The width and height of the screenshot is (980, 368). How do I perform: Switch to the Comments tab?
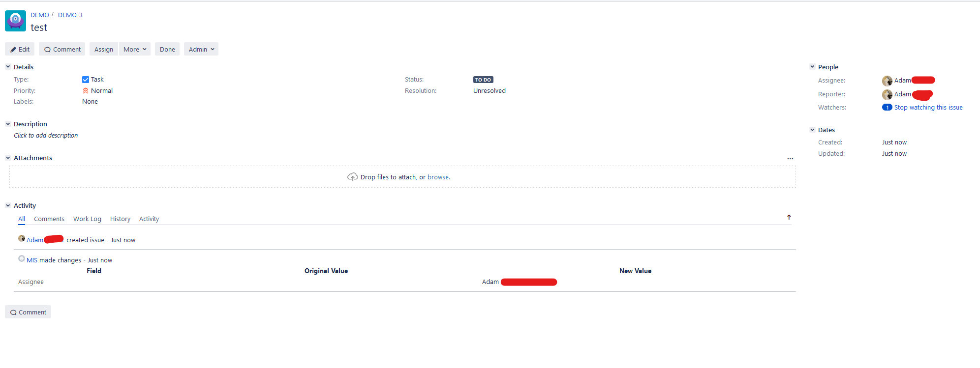coord(49,219)
